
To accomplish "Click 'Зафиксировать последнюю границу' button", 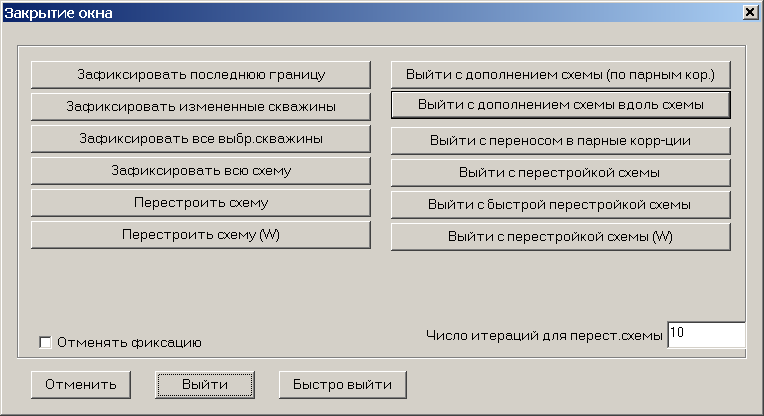I will tap(201, 75).
